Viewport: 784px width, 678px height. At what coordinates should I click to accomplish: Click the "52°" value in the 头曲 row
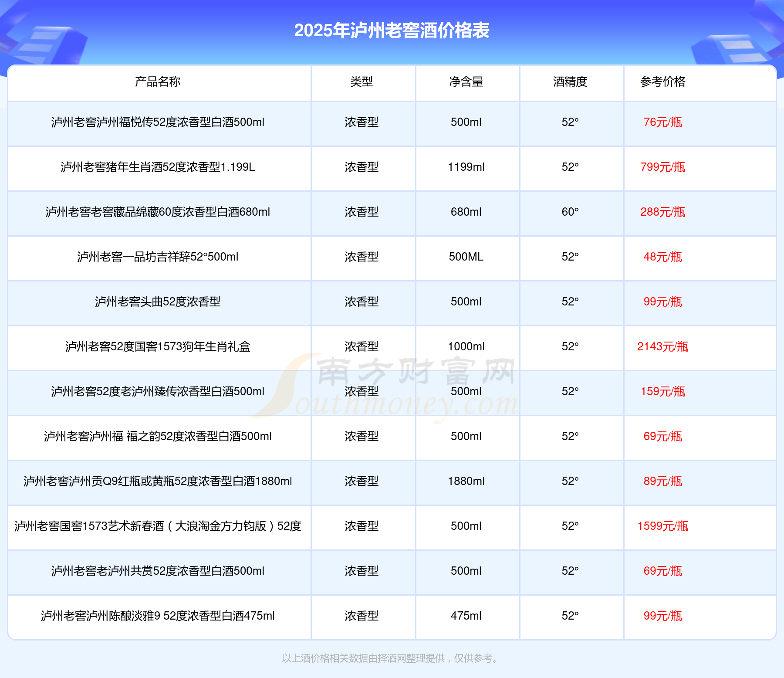(570, 302)
